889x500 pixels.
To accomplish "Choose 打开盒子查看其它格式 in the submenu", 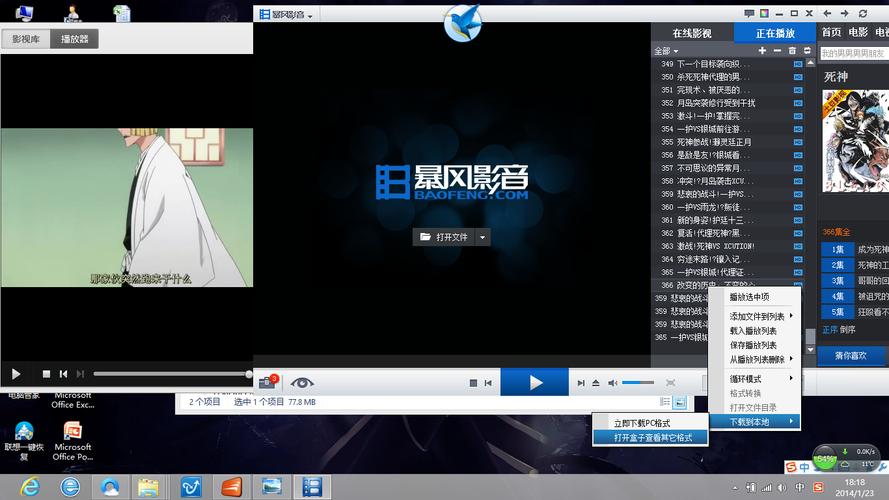I will (x=651, y=438).
